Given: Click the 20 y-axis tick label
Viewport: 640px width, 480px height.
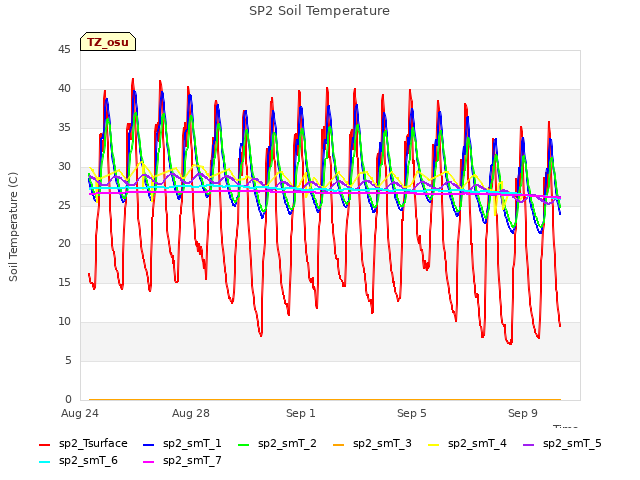Looking at the screenshot, I should [x=64, y=243].
